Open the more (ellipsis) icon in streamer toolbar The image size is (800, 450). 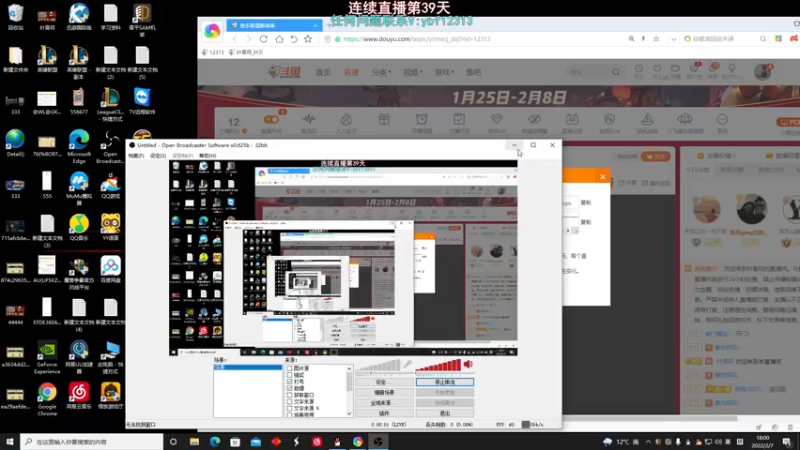[x=722, y=119]
